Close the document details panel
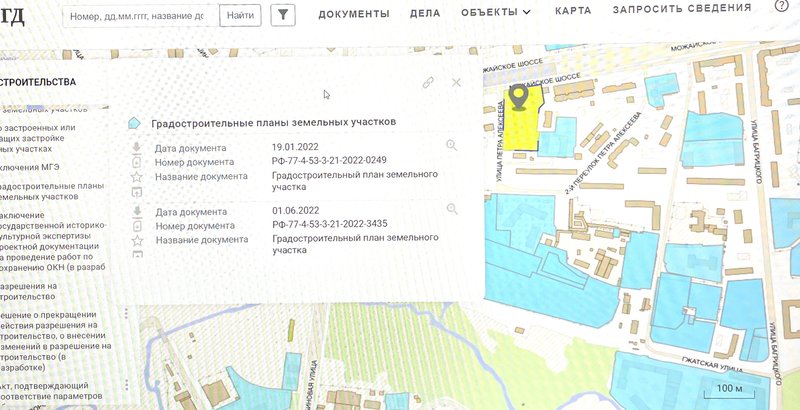The width and height of the screenshot is (800, 410). pyautogui.click(x=457, y=83)
